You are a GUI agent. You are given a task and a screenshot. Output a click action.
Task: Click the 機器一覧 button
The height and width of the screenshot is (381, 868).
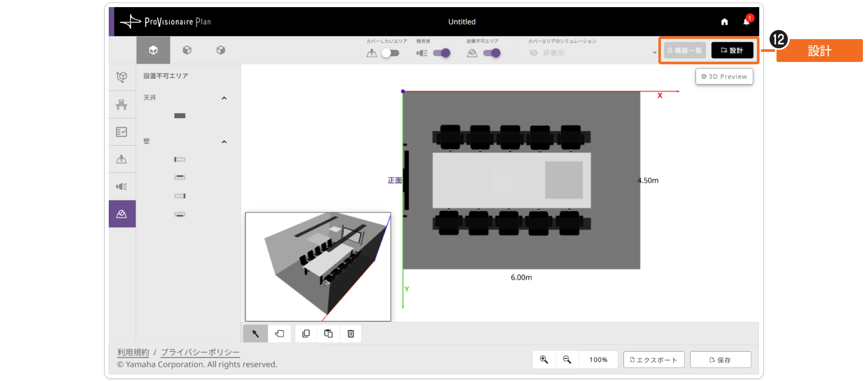(x=685, y=50)
